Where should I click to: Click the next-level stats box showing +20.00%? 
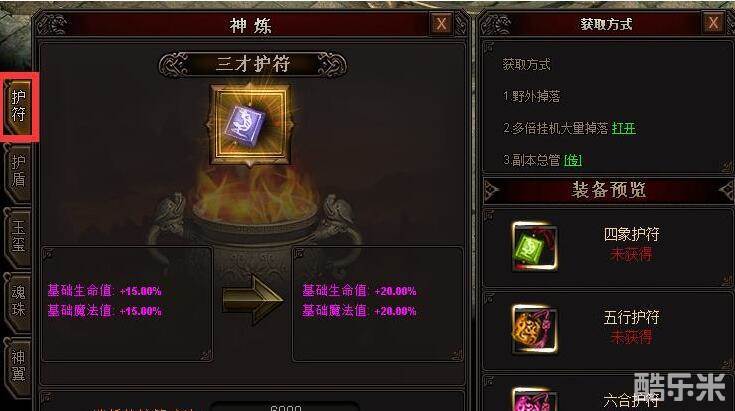pos(378,304)
